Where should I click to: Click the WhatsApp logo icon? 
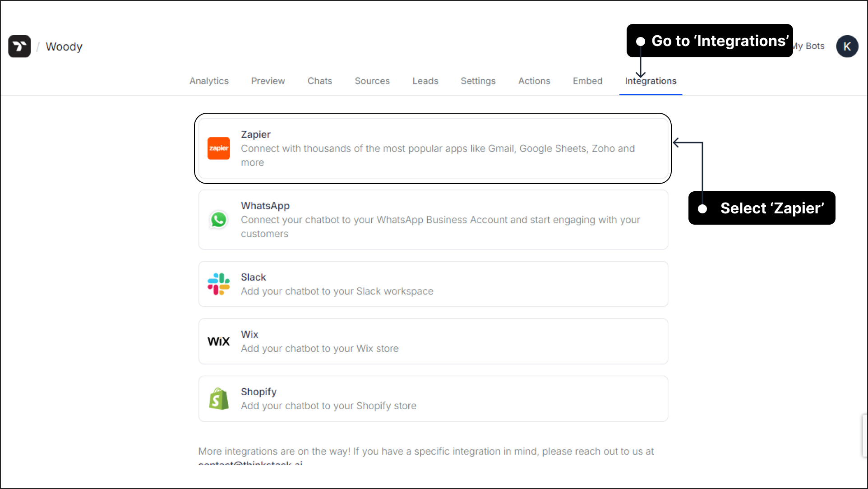click(219, 220)
